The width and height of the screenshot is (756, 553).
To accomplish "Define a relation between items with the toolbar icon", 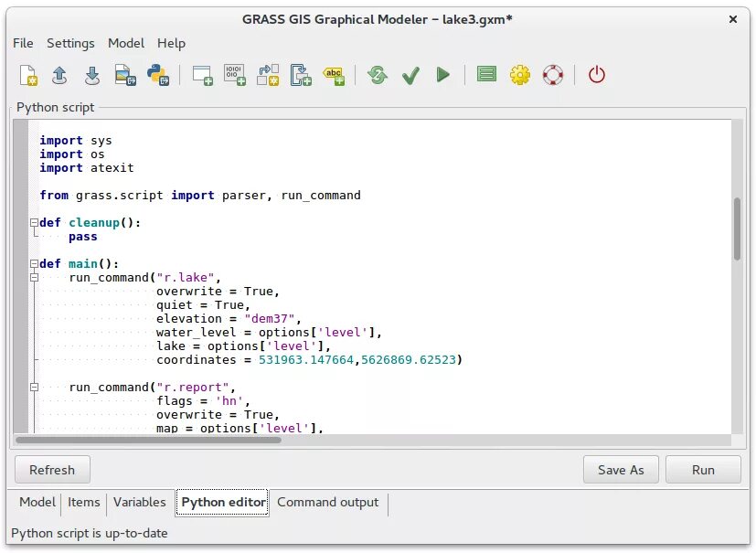I will [x=268, y=75].
